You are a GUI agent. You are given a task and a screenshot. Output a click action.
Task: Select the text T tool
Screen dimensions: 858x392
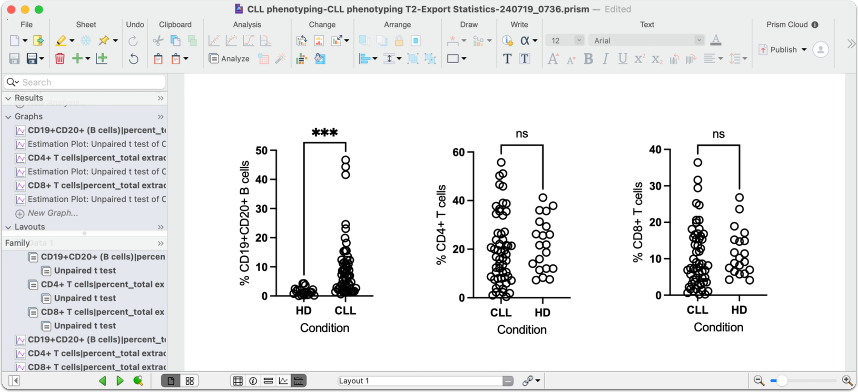[x=507, y=59]
